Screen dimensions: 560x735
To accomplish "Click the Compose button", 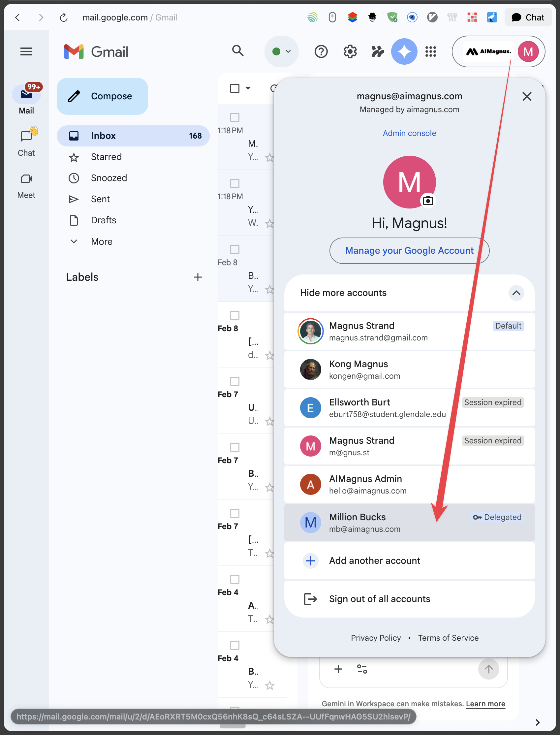I will click(102, 96).
